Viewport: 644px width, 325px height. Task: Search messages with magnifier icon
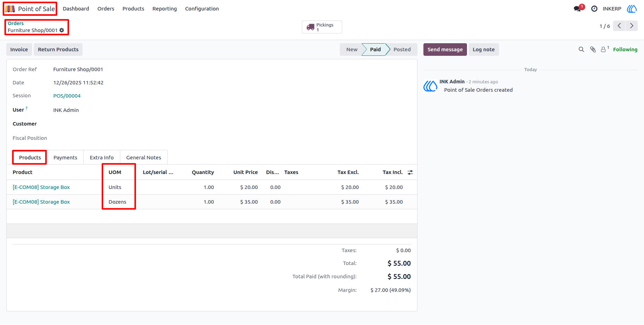tap(581, 50)
